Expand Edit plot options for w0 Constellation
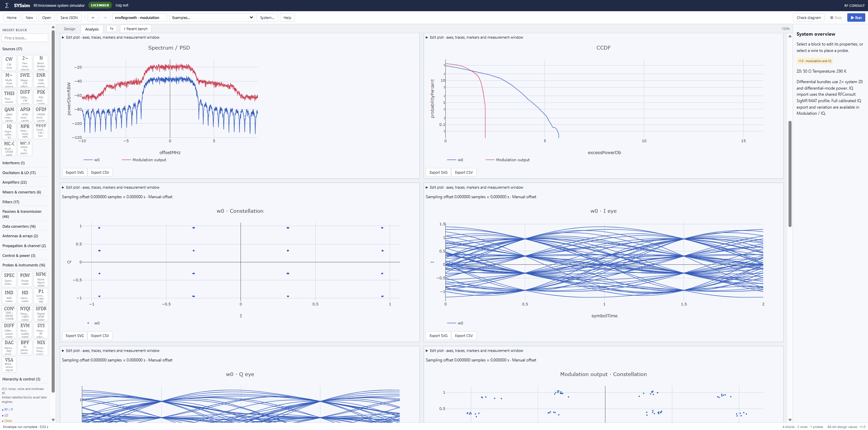The height and width of the screenshot is (430, 868). click(111, 187)
